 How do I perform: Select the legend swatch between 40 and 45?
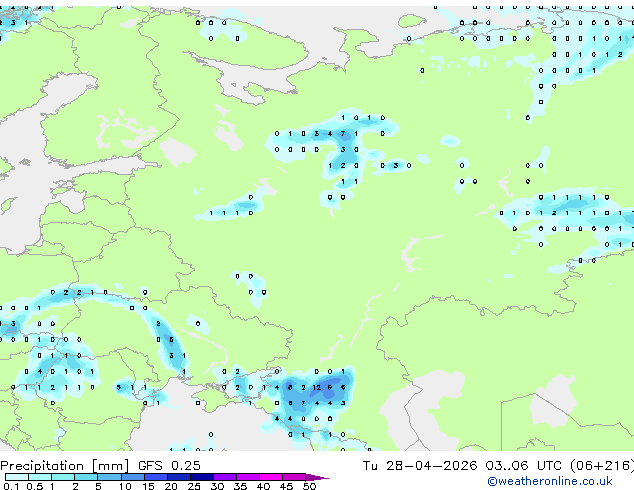pyautogui.click(x=271, y=477)
